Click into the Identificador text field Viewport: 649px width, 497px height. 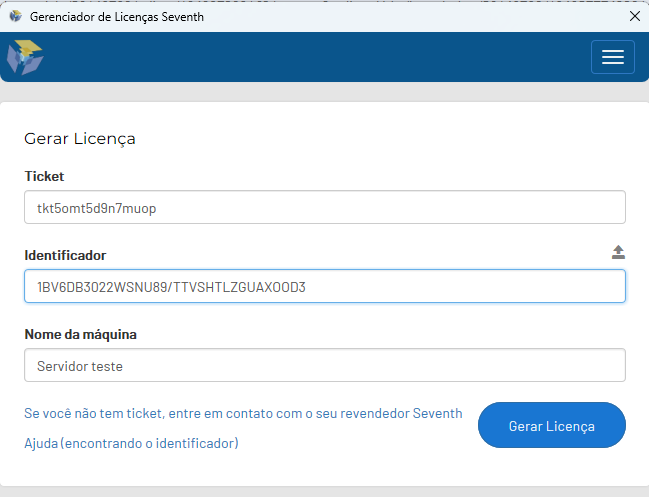click(324, 287)
